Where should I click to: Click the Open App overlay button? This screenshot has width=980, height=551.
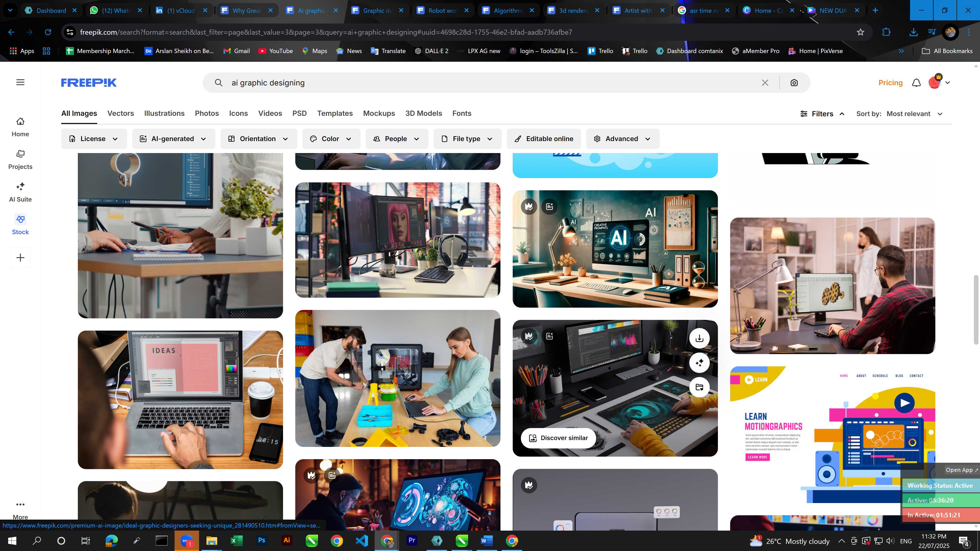(961, 470)
